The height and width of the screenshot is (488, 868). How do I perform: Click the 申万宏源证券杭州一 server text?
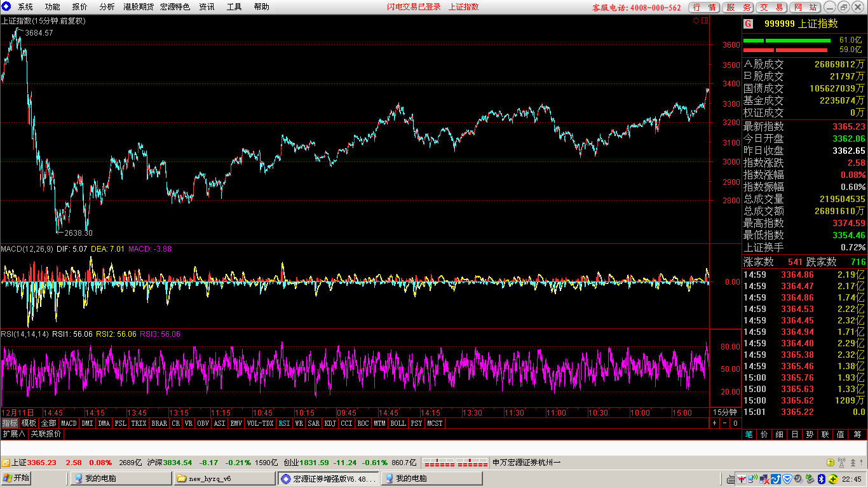tap(527, 463)
